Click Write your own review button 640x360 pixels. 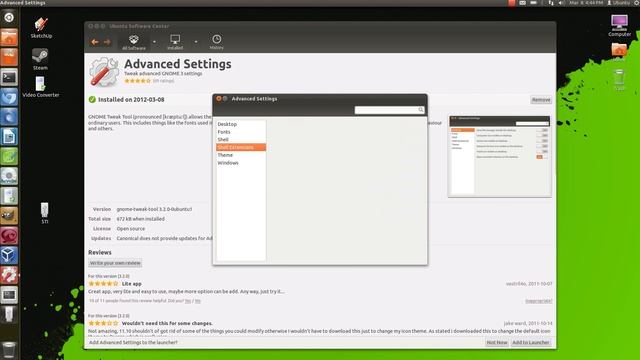tap(115, 263)
